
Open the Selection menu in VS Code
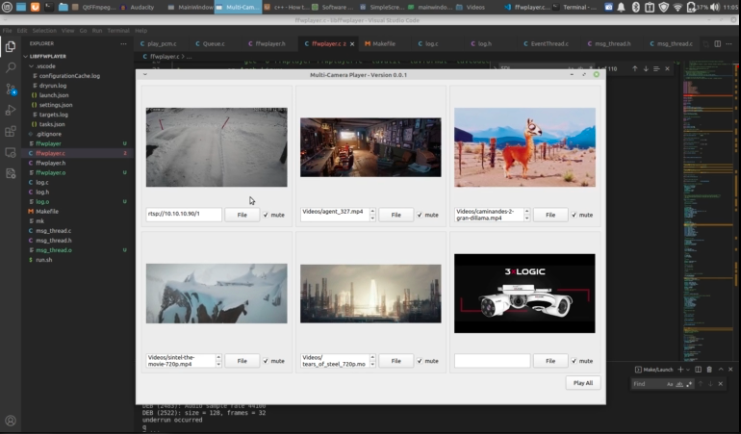[x=44, y=30]
